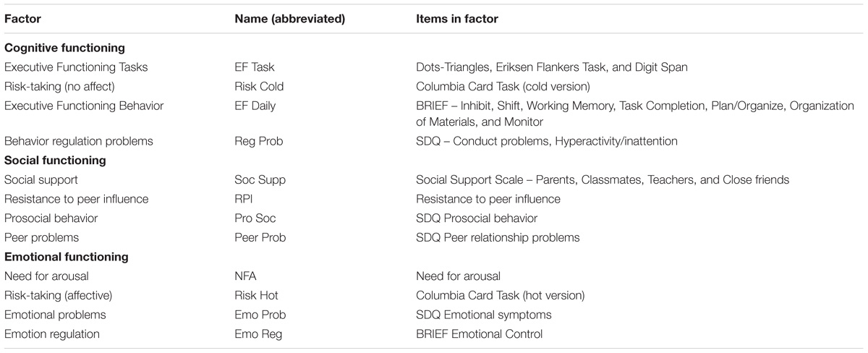Click the 'Risk Cold' abbreviation cell
Viewport: 868px width, 353px height.
[260, 87]
